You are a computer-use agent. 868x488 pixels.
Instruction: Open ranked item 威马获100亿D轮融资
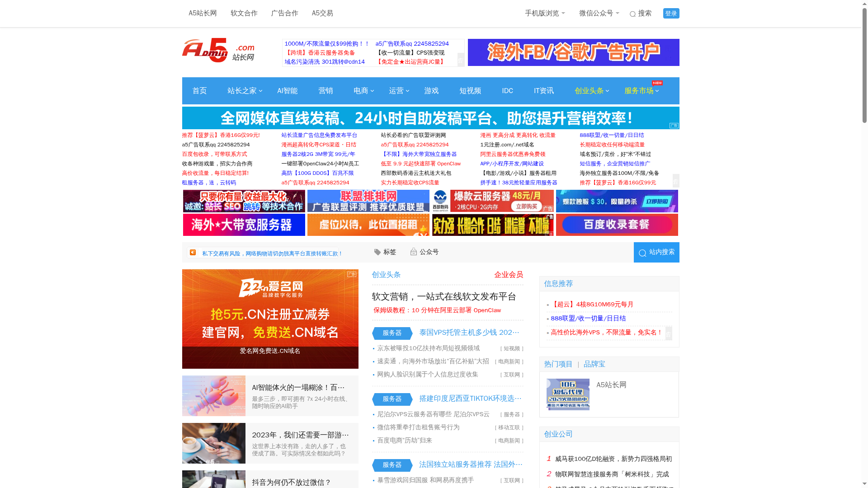[x=613, y=459]
